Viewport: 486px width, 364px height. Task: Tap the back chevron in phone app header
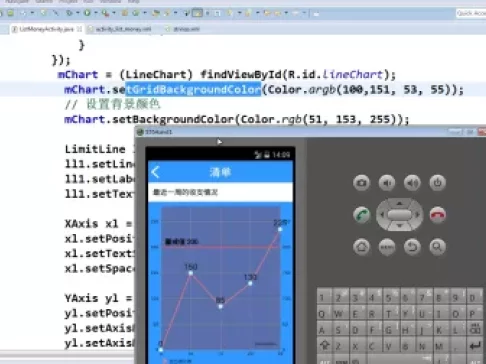tap(155, 172)
